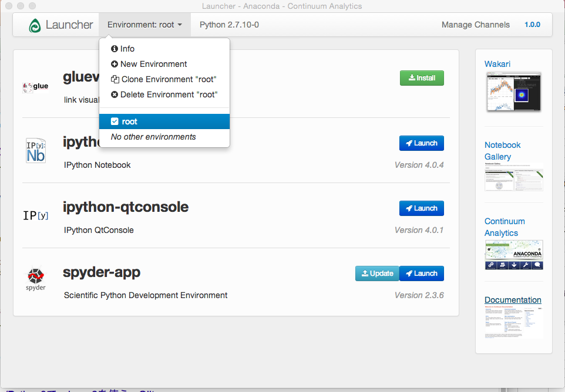This screenshot has height=392, width=565.
Task: Click Scientific Python Development Environment text
Action: [146, 296]
